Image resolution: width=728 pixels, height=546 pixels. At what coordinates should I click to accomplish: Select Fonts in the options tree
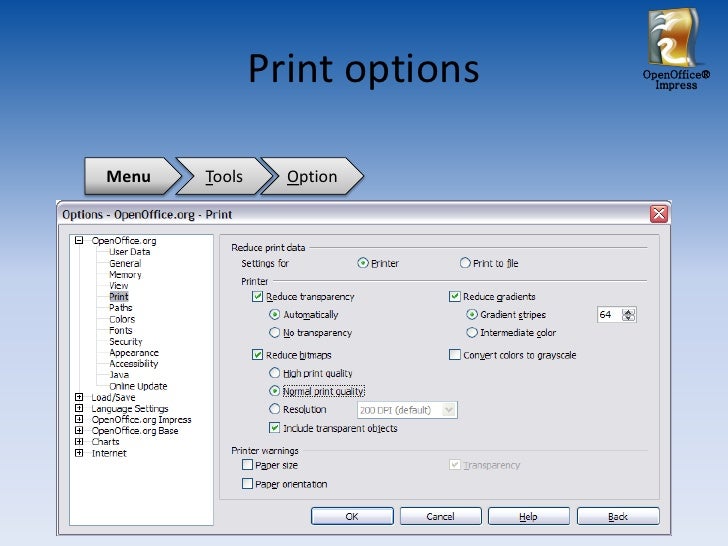[121, 330]
